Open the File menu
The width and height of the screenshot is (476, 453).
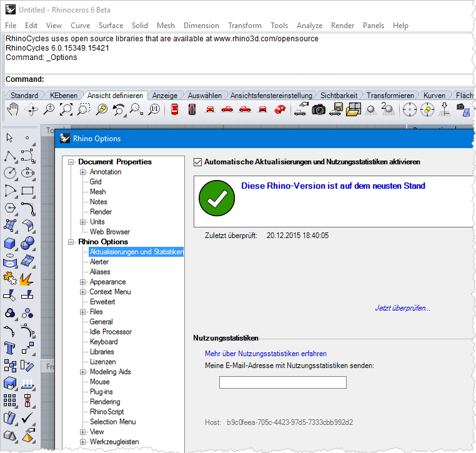[11, 26]
